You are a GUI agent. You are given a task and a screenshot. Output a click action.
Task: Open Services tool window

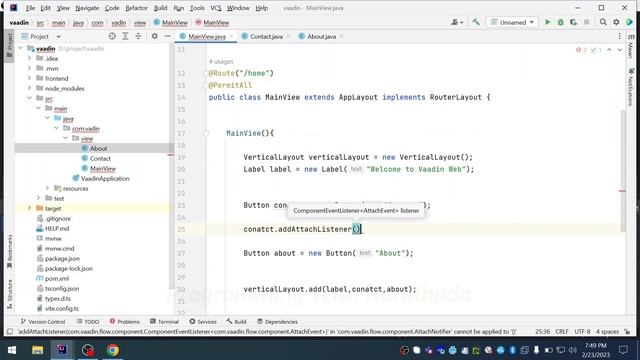click(x=203, y=322)
